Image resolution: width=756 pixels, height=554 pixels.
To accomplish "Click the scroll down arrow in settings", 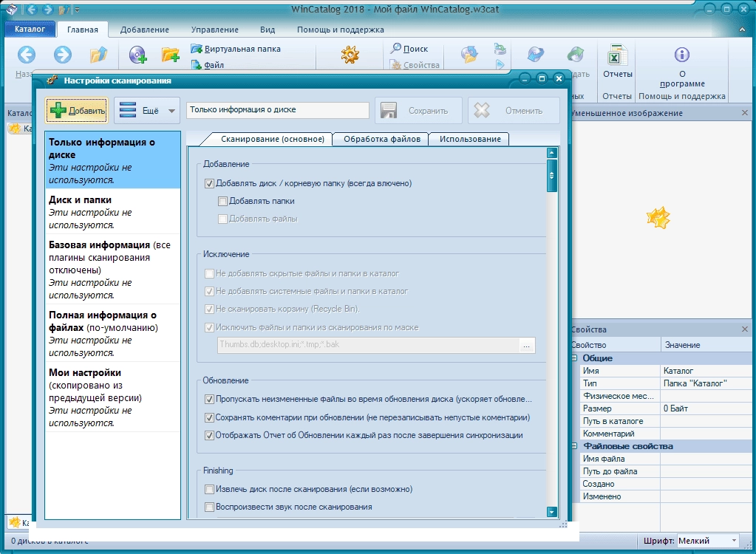I will pos(552,512).
